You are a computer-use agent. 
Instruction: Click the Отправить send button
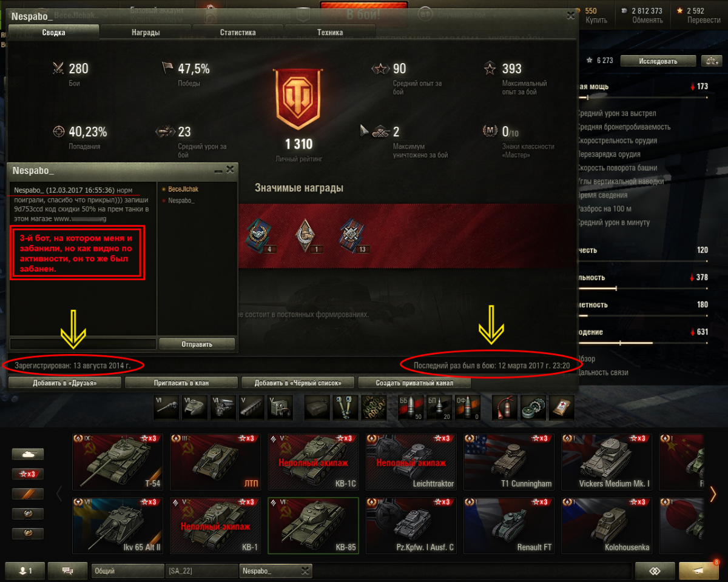(x=197, y=344)
